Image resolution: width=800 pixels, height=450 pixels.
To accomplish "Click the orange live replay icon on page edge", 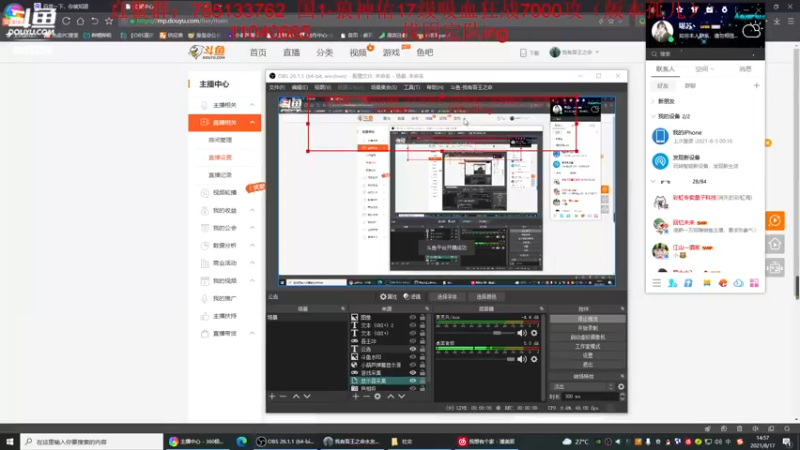I will click(775, 221).
